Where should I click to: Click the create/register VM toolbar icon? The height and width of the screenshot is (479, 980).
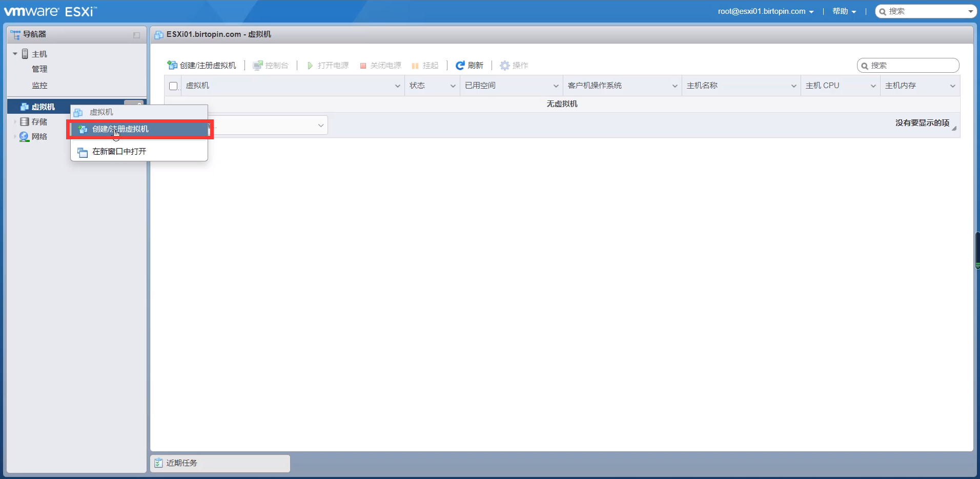point(172,65)
